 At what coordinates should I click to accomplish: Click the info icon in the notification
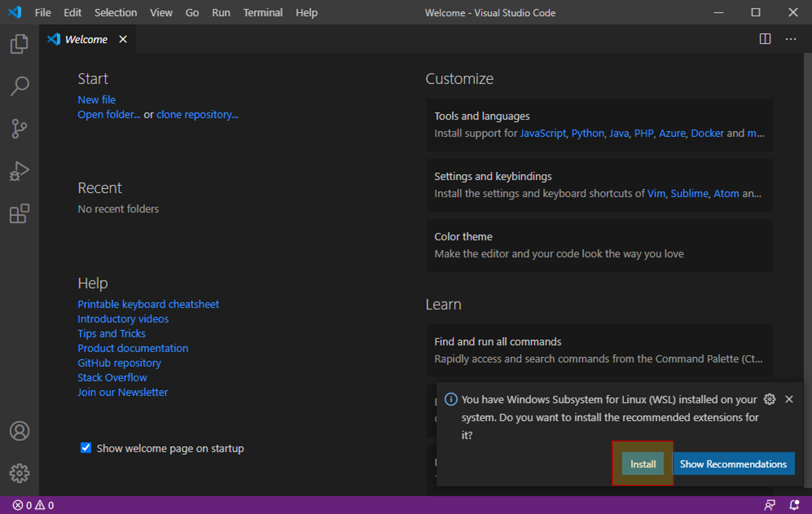coord(451,399)
